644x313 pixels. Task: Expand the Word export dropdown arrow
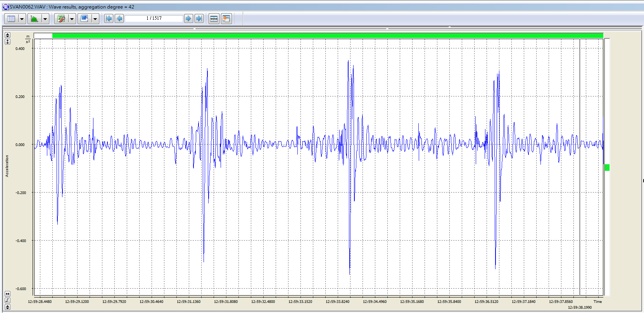click(x=95, y=19)
